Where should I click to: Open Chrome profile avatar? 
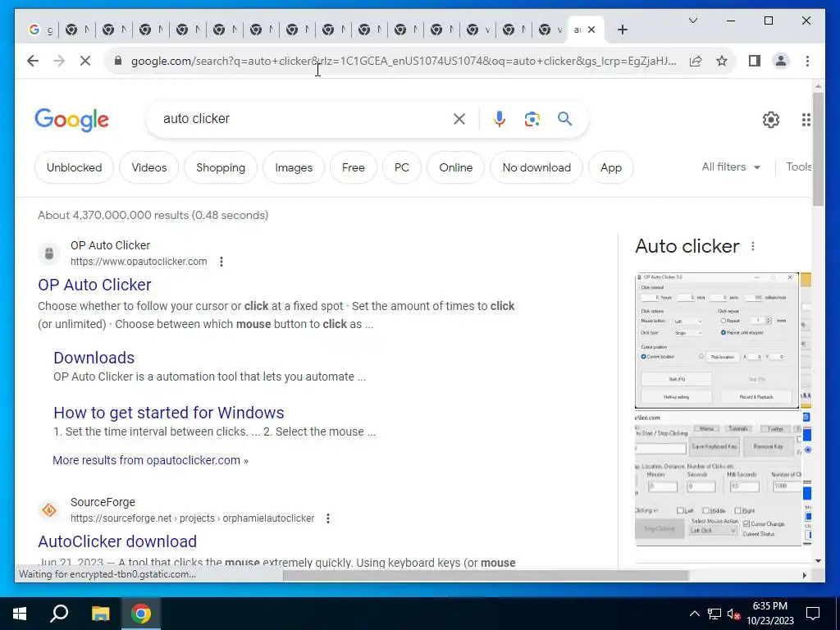coord(781,61)
